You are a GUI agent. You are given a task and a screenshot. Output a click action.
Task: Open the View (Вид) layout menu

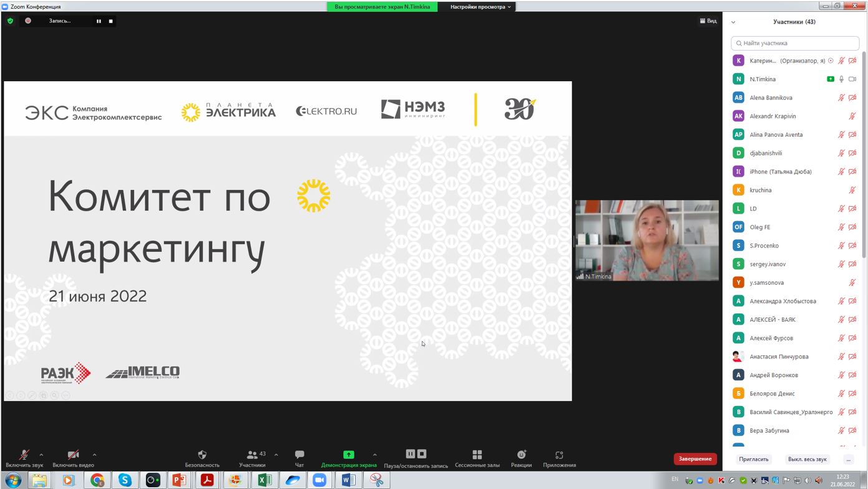[708, 21]
